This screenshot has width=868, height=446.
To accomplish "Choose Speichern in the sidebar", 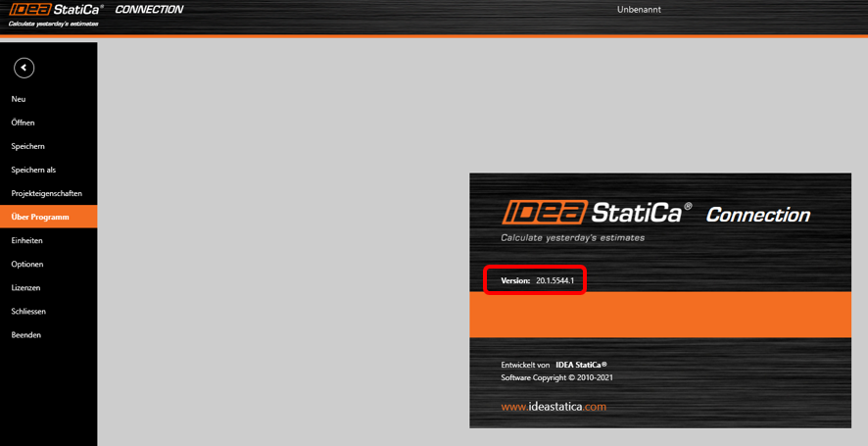I will 27,146.
